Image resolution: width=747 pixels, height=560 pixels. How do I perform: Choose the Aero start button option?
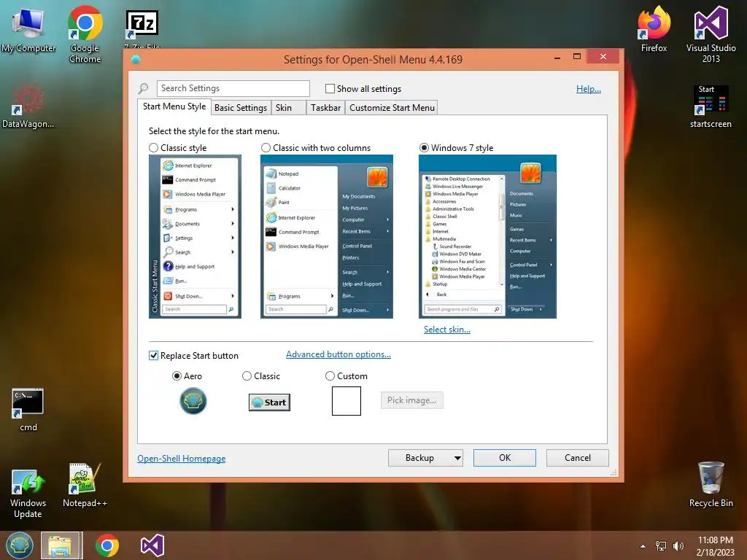click(177, 376)
